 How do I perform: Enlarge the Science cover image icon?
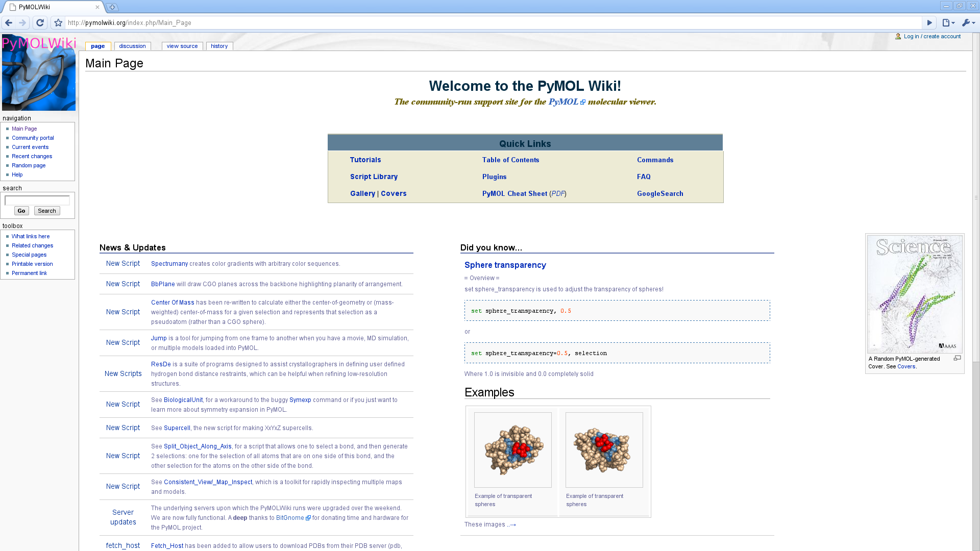point(957,359)
